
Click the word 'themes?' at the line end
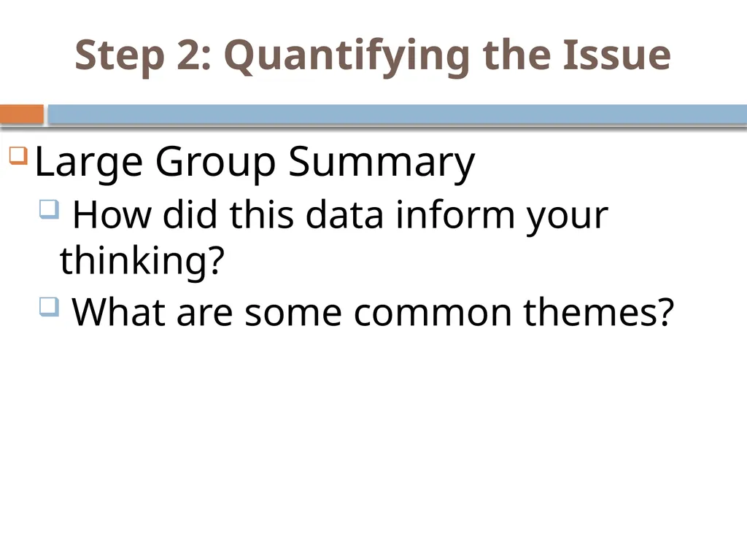[x=599, y=312]
